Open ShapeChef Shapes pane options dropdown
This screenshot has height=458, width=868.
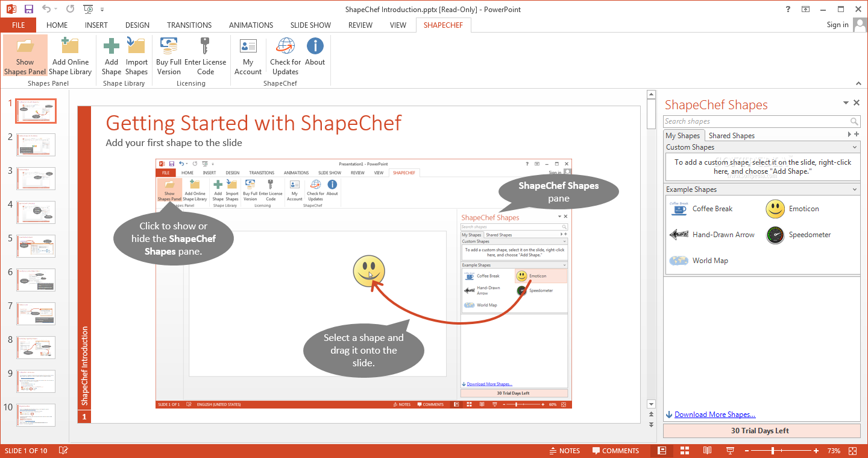[x=846, y=103]
